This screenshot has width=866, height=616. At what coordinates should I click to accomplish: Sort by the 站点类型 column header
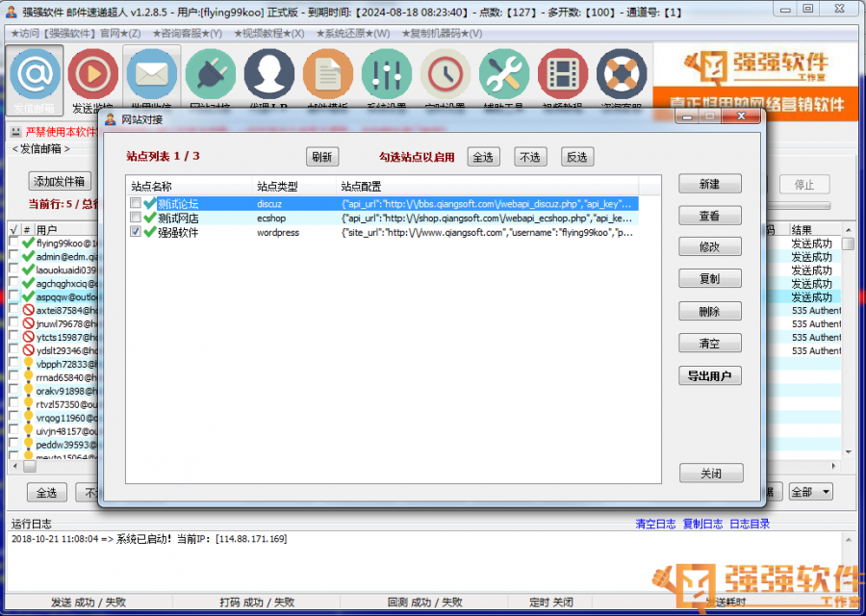(293, 187)
